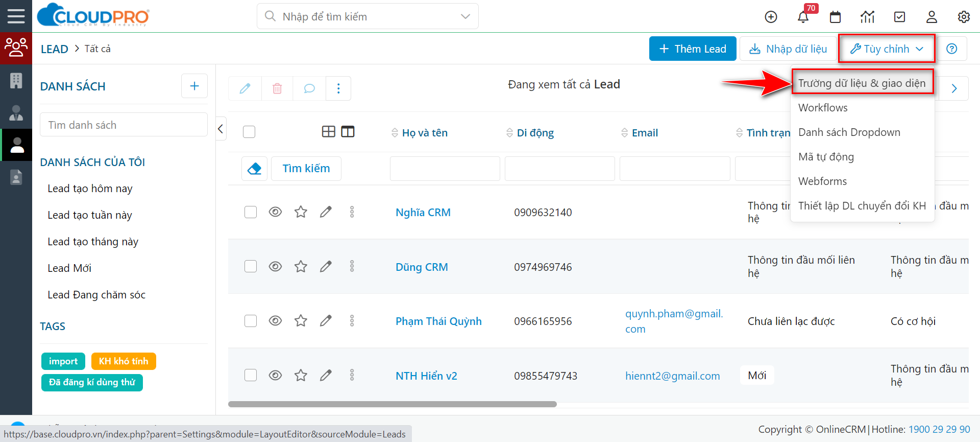Choose Workflows from the menu
The height and width of the screenshot is (442, 980).
pos(823,108)
